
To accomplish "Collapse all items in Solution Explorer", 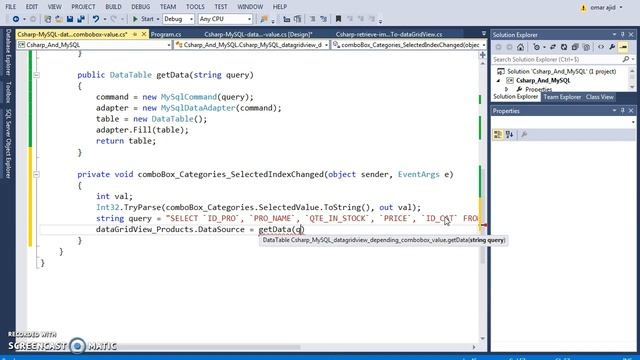I will click(575, 47).
